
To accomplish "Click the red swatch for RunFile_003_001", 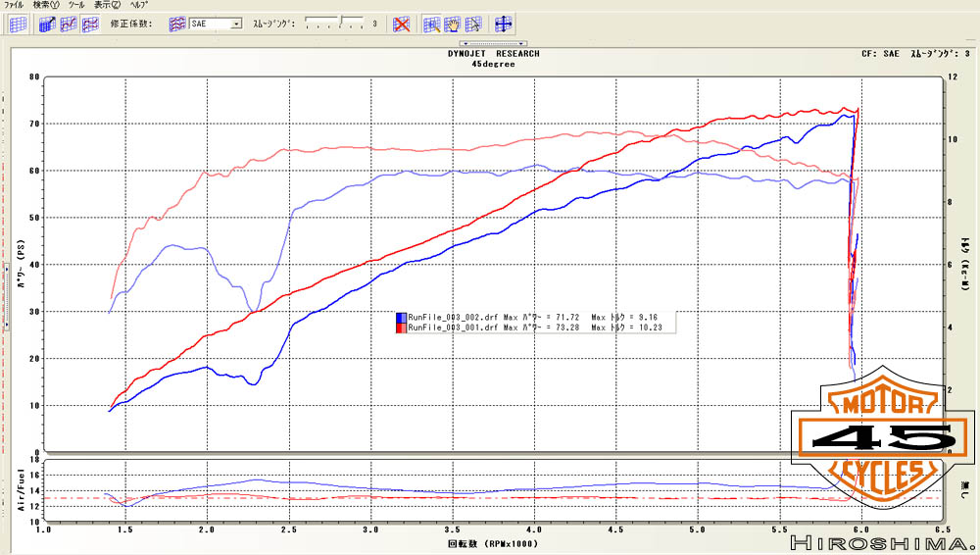I will [x=400, y=328].
